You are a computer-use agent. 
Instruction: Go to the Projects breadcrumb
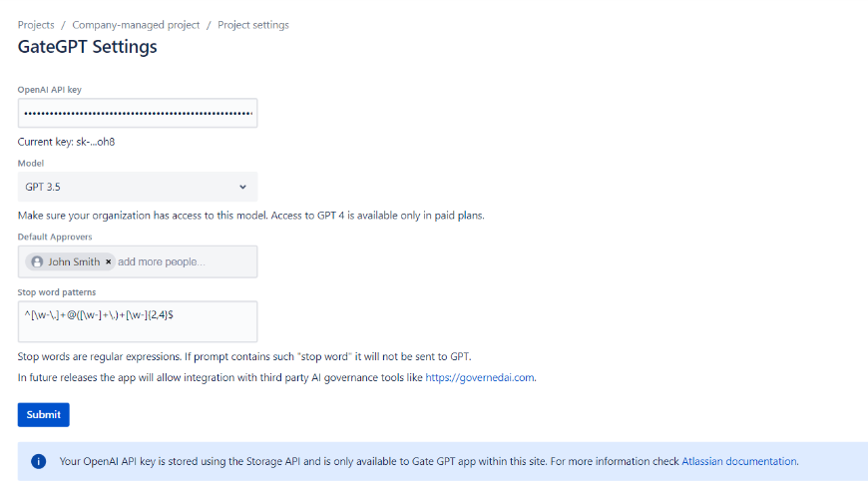click(36, 24)
